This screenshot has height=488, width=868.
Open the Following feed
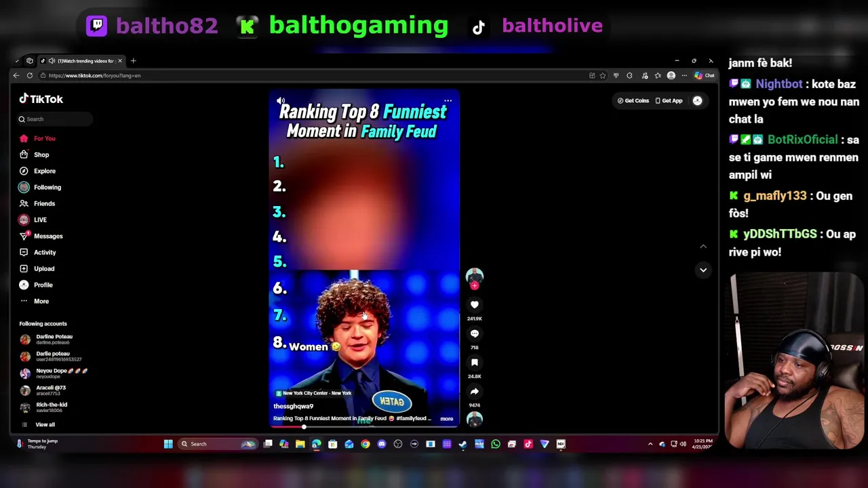[40, 187]
